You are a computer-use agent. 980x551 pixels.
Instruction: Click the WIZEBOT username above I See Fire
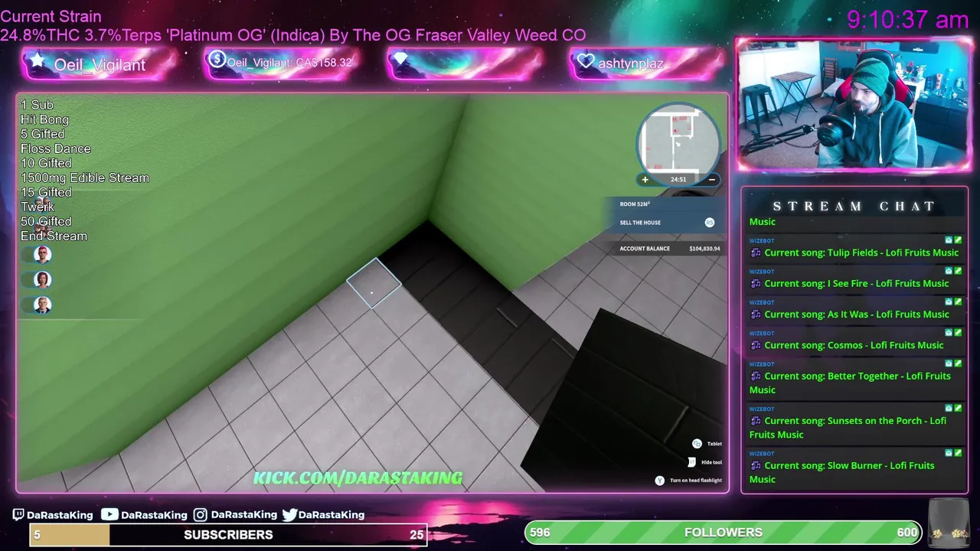(762, 272)
